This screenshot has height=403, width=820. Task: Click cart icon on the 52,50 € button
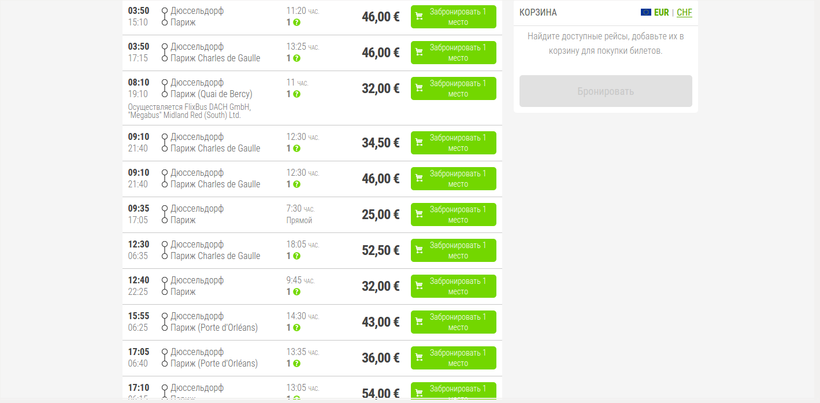click(x=419, y=250)
